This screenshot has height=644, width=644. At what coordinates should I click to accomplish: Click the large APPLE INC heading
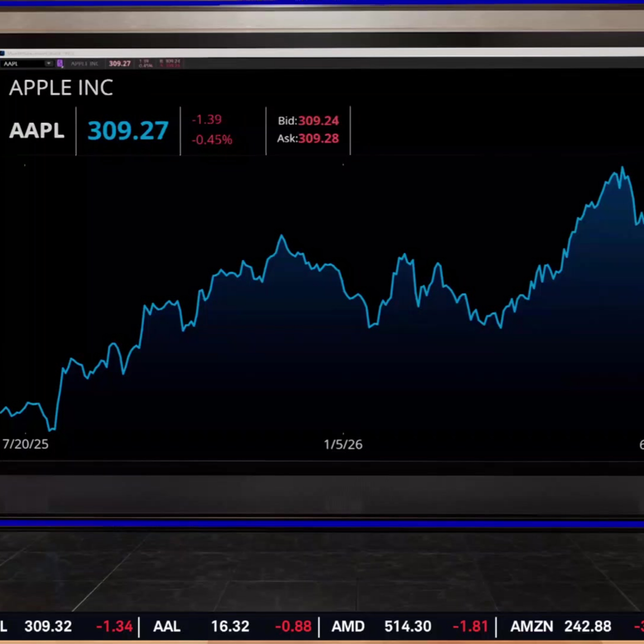click(61, 88)
